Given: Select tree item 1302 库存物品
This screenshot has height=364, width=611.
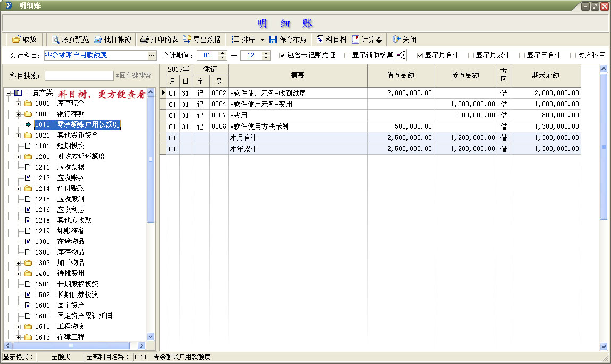Looking at the screenshot, I should coord(60,252).
